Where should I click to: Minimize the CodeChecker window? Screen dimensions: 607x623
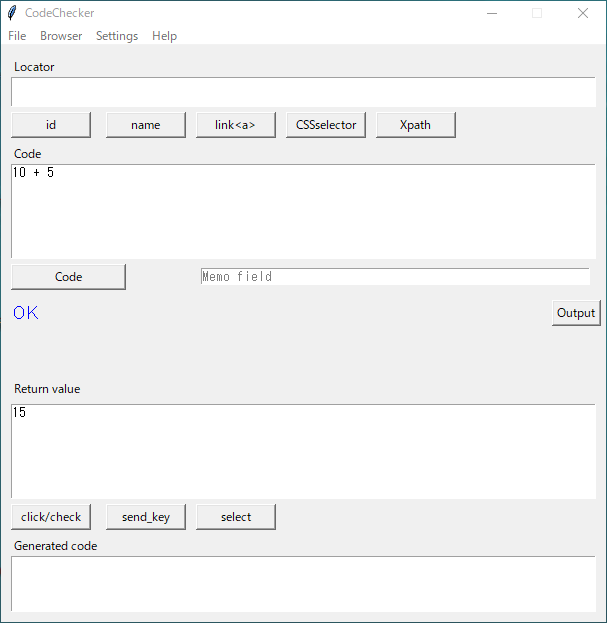(x=492, y=13)
